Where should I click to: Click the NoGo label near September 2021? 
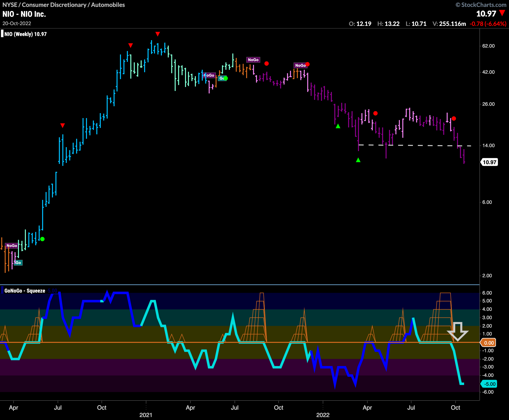coord(253,60)
